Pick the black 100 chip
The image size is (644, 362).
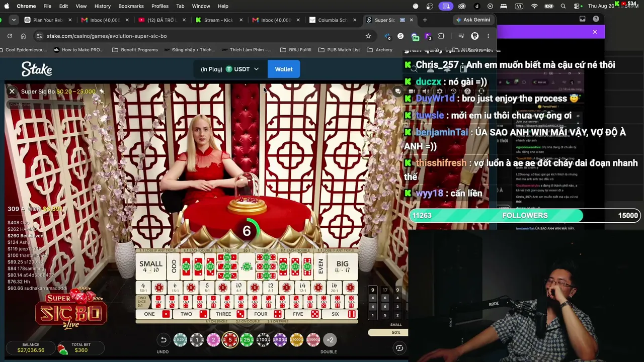coord(263,340)
